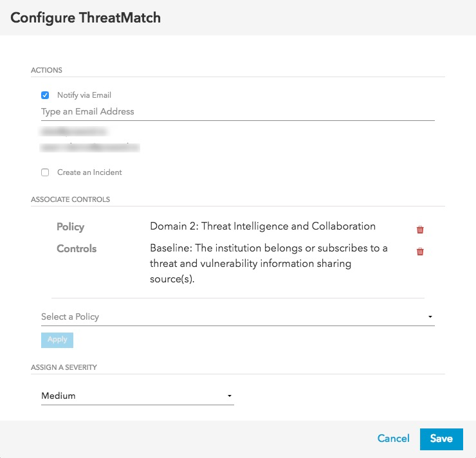Click the Assign a Severity section heading
Image resolution: width=476 pixels, height=458 pixels.
point(64,367)
